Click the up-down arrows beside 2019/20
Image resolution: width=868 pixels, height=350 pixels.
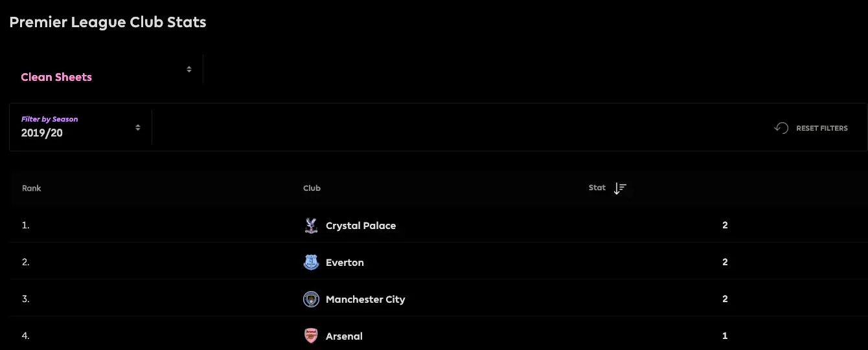[138, 128]
